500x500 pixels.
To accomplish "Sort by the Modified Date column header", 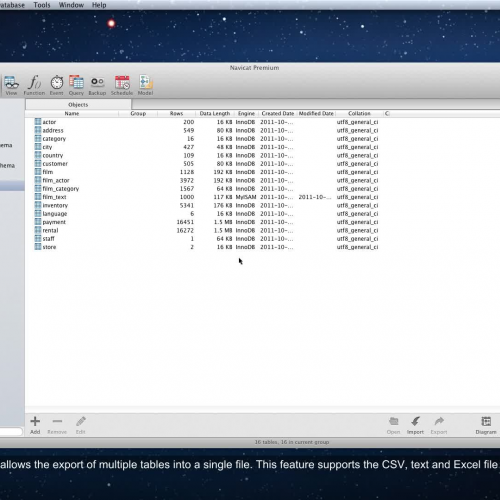I will click(x=316, y=113).
